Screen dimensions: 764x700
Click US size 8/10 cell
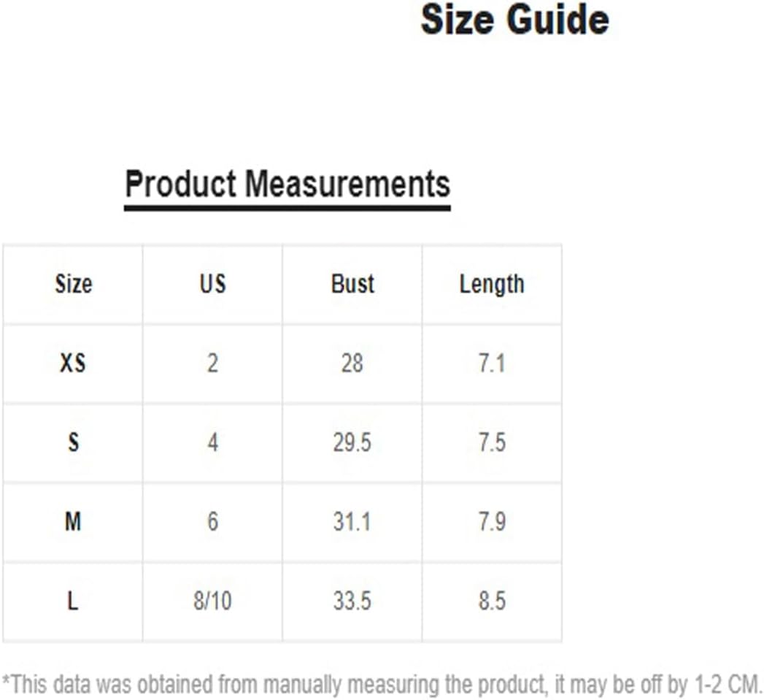tap(212, 601)
